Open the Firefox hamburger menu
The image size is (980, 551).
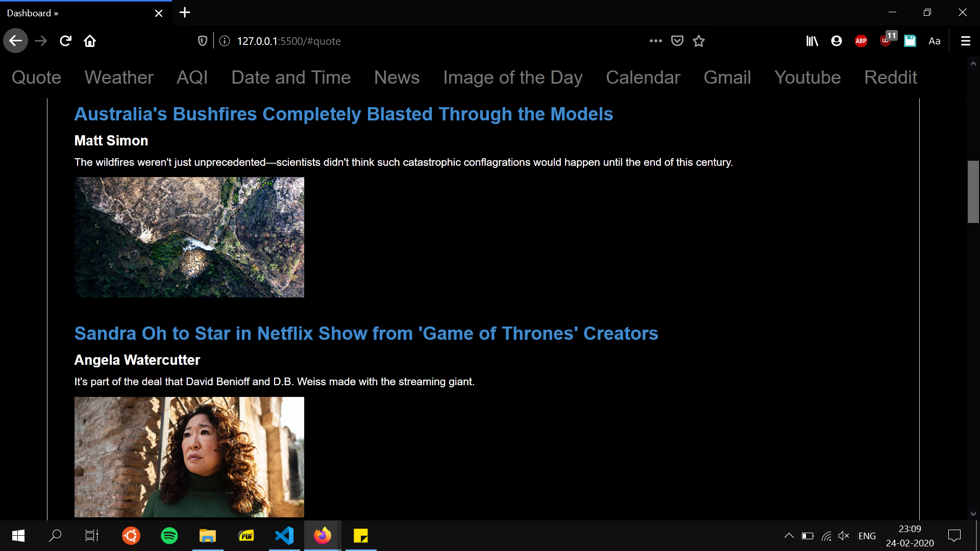[966, 41]
